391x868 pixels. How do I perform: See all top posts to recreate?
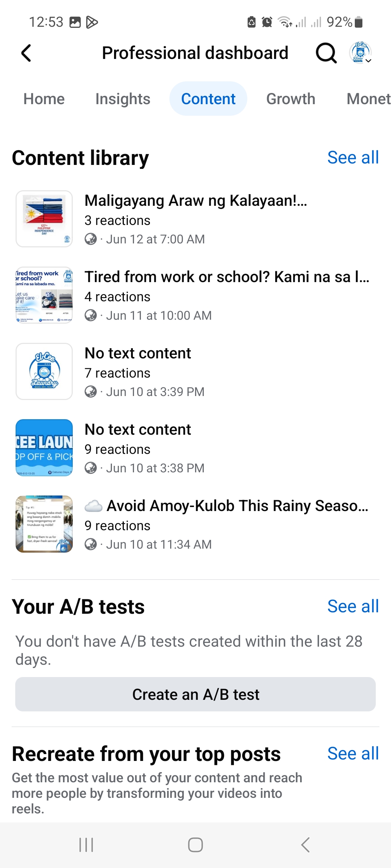353,753
